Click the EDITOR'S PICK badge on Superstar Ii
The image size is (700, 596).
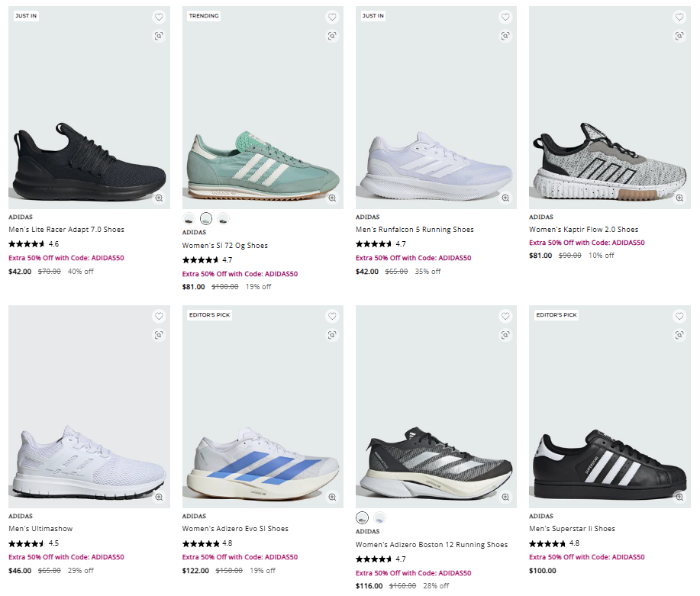pyautogui.click(x=555, y=314)
